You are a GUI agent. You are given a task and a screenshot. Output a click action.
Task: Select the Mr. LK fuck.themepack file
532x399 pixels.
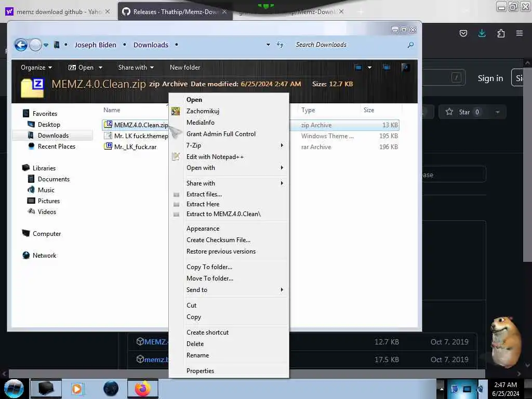click(141, 136)
